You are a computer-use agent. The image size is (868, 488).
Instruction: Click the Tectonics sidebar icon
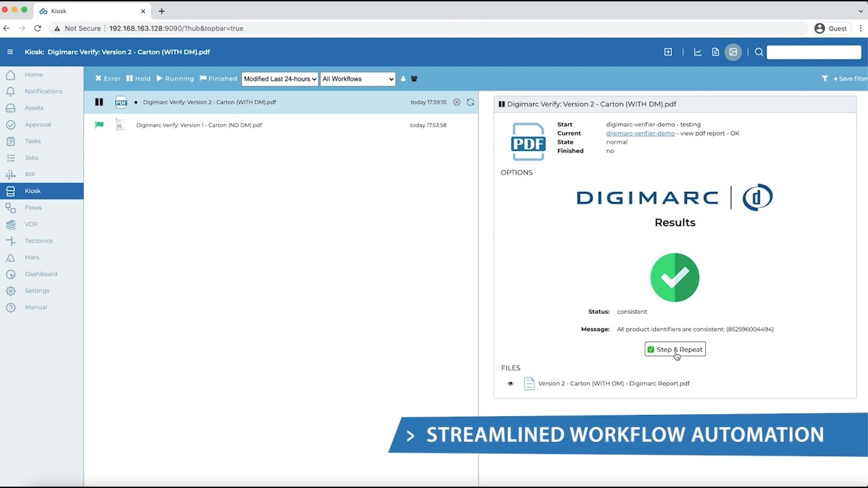(x=10, y=241)
